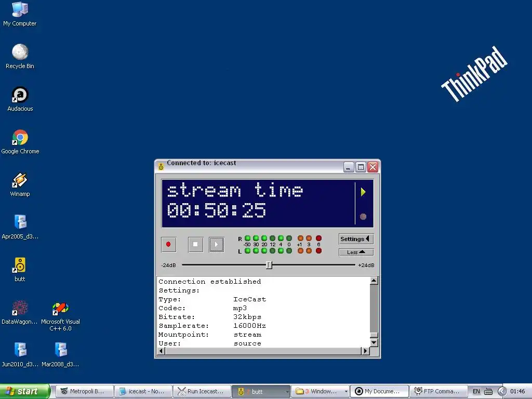
Task: Select the Winamp desktop shortcut
Action: (20, 184)
